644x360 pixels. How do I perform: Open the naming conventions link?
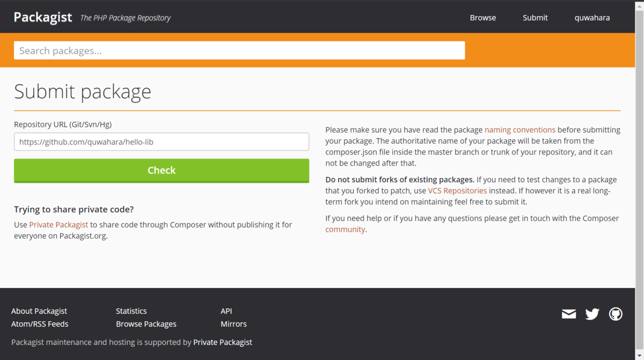(519, 129)
